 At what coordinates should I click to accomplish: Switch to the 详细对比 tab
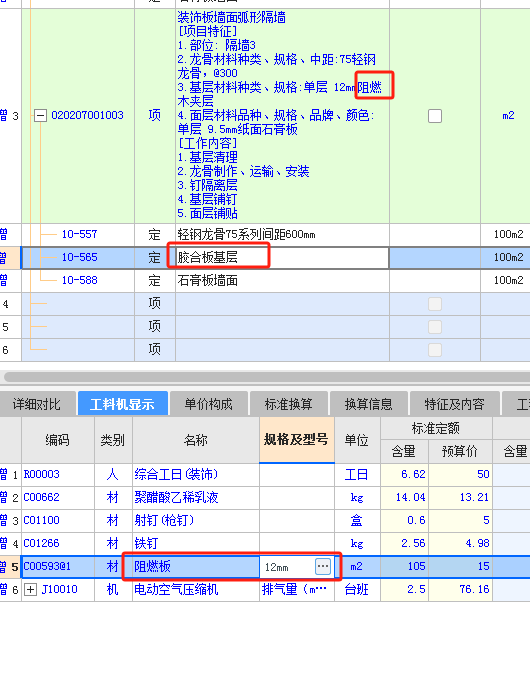(x=37, y=404)
